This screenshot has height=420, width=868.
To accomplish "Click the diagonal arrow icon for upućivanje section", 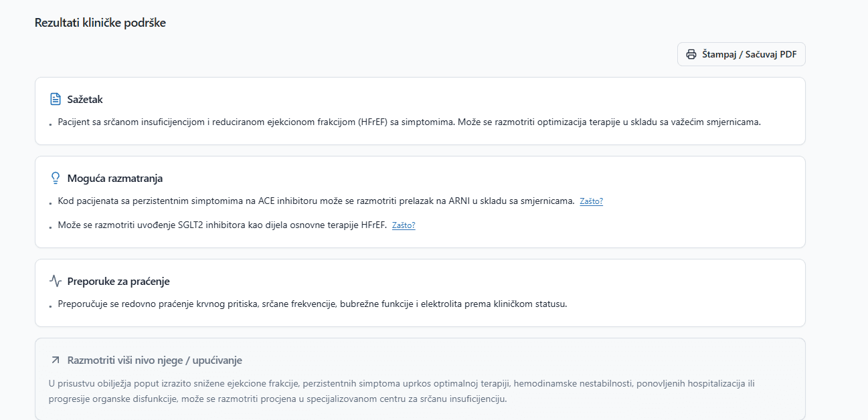I will (54, 358).
